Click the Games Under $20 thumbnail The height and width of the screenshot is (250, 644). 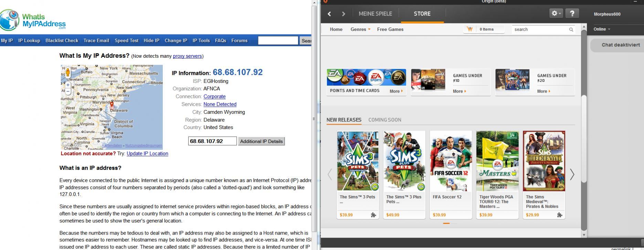tap(513, 79)
